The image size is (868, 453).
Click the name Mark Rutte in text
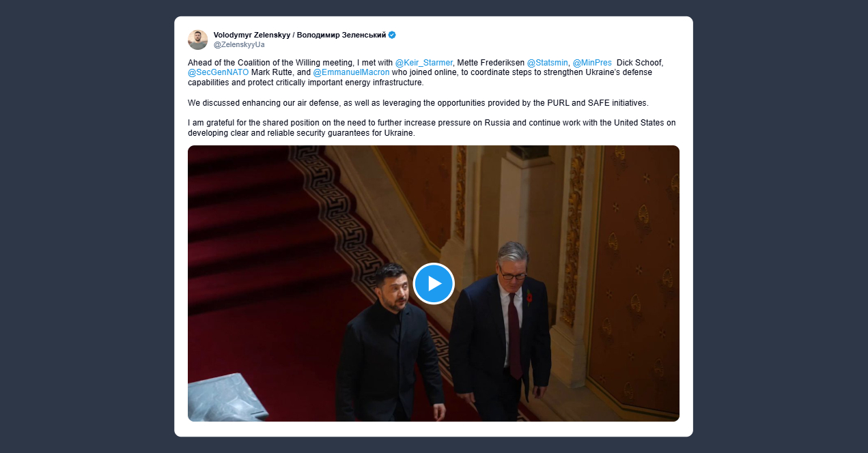click(272, 72)
